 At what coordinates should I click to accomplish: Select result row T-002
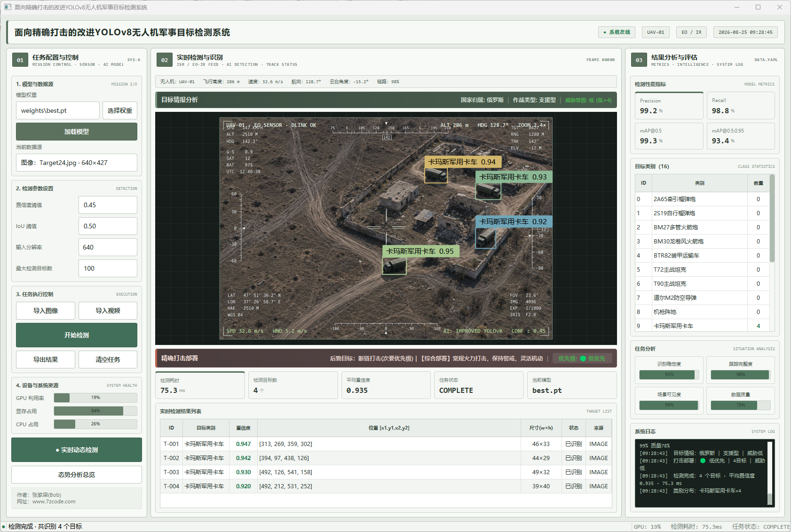click(x=386, y=458)
